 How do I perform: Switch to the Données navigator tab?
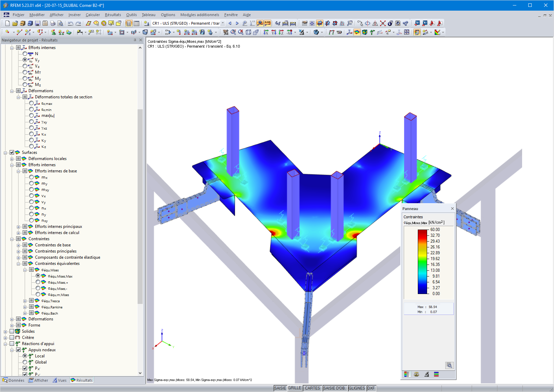tap(14, 380)
